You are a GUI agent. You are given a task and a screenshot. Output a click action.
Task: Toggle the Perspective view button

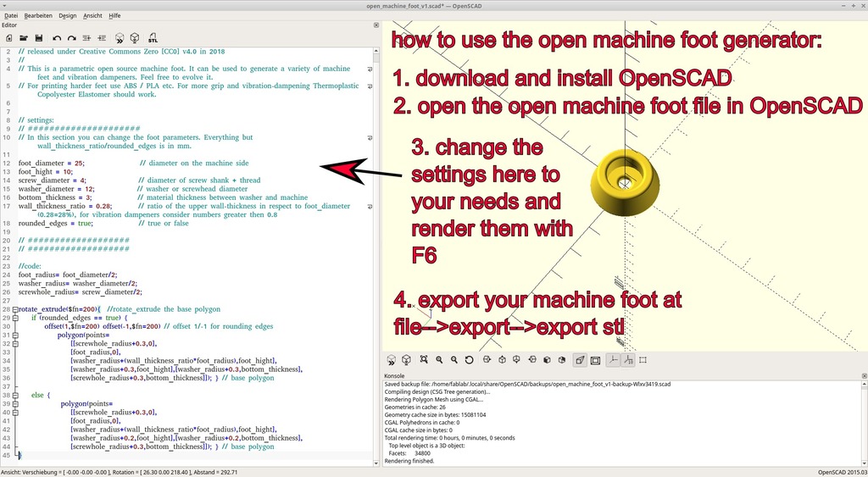click(580, 360)
